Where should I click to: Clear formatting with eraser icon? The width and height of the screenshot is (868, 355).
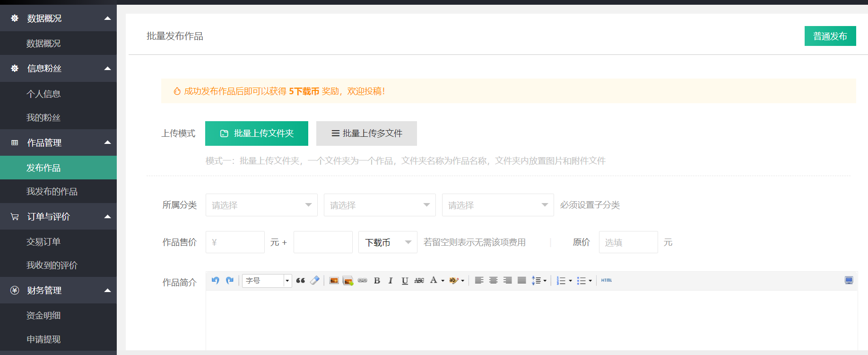[x=315, y=280]
